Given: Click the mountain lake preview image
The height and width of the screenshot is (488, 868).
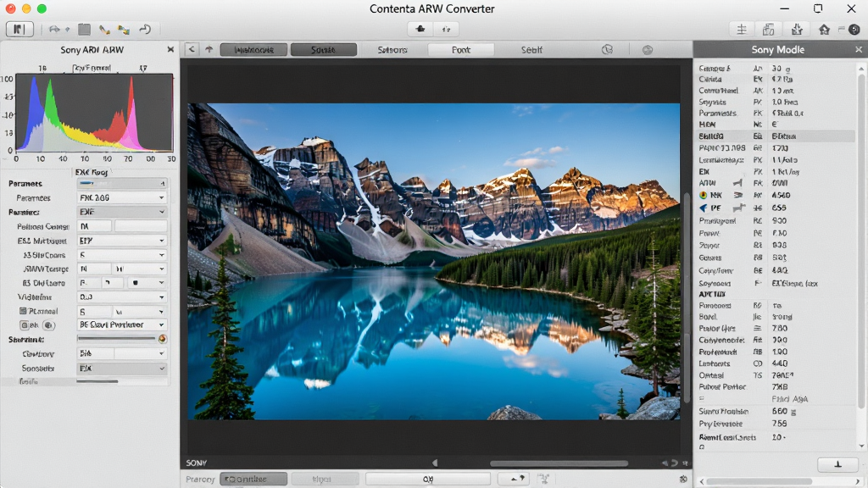Looking at the screenshot, I should (x=433, y=261).
